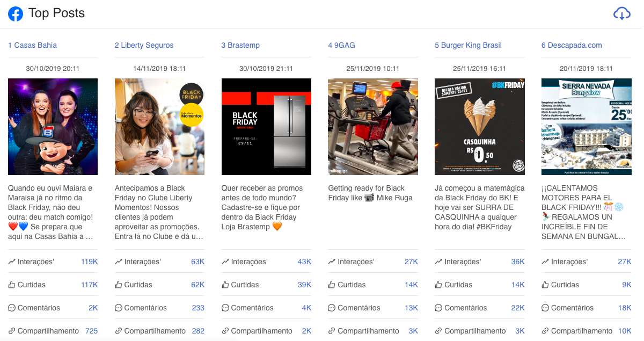Screen dimensions: 644x341
Task: Open the 4 9GAG page link
Action: coord(341,45)
